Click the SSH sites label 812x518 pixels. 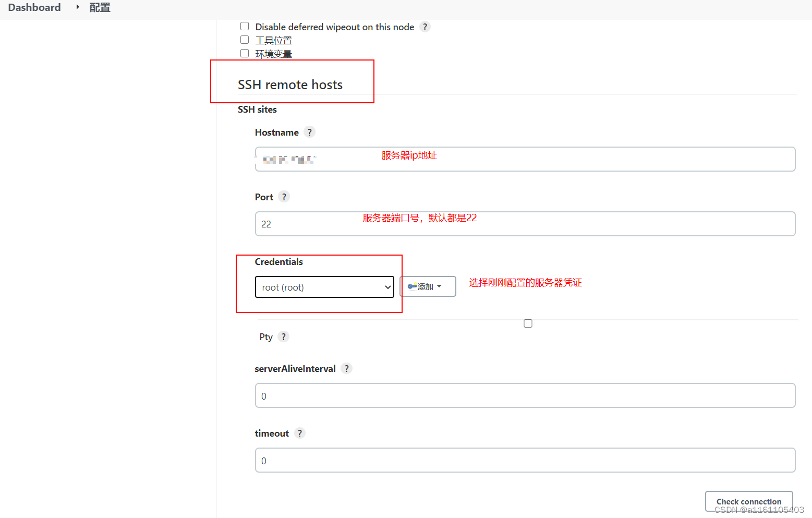click(x=257, y=110)
